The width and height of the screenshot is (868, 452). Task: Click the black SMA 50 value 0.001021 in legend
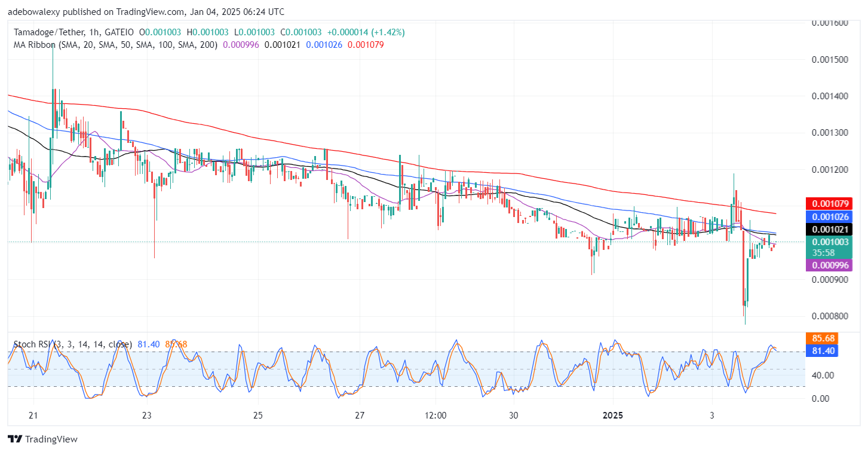click(x=282, y=45)
